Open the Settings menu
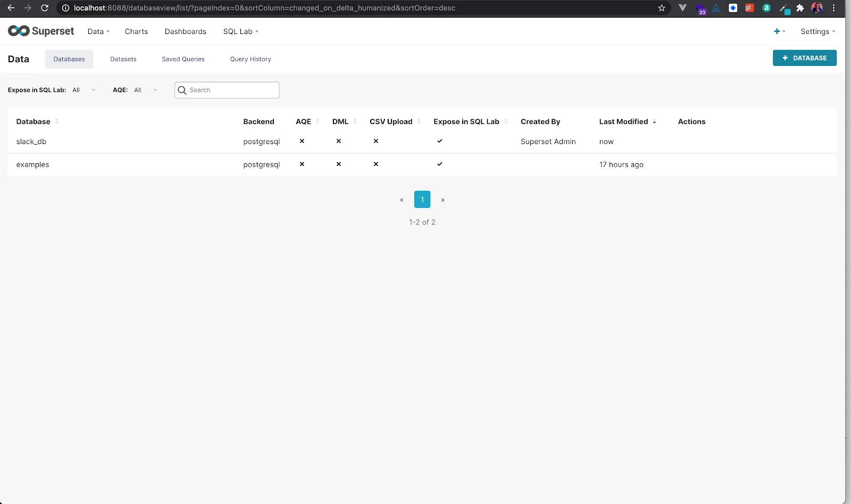The width and height of the screenshot is (851, 504). [x=818, y=31]
